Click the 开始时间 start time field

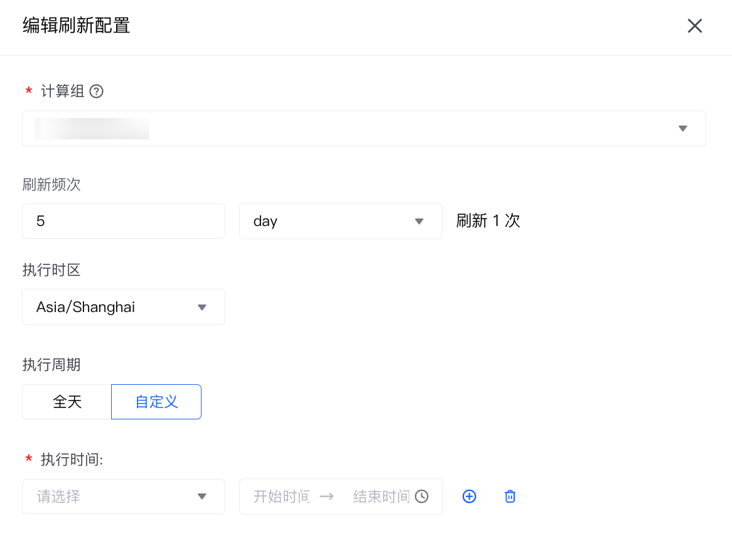(281, 497)
